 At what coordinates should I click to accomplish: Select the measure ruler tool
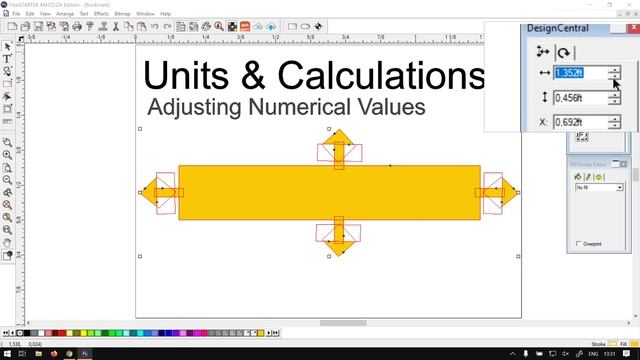[7, 122]
